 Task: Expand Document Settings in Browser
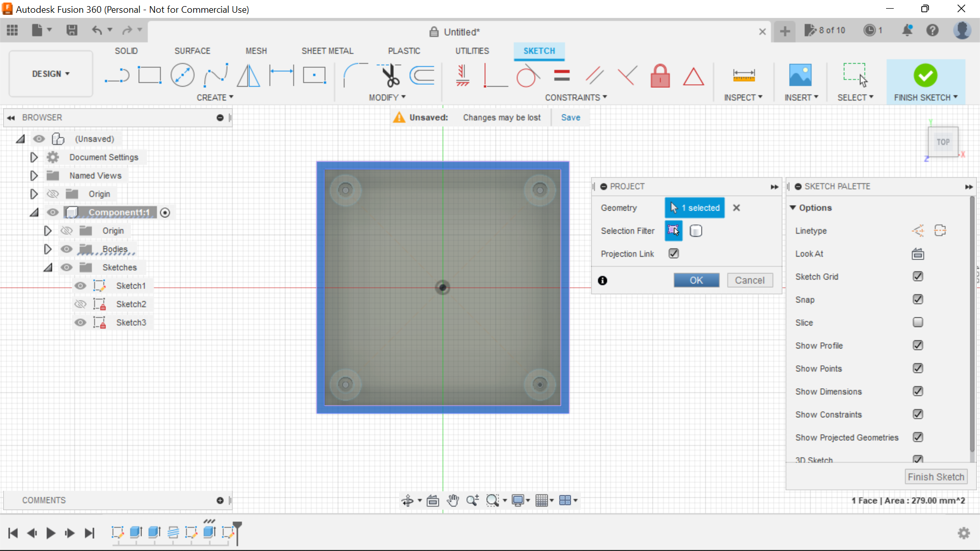coord(34,157)
